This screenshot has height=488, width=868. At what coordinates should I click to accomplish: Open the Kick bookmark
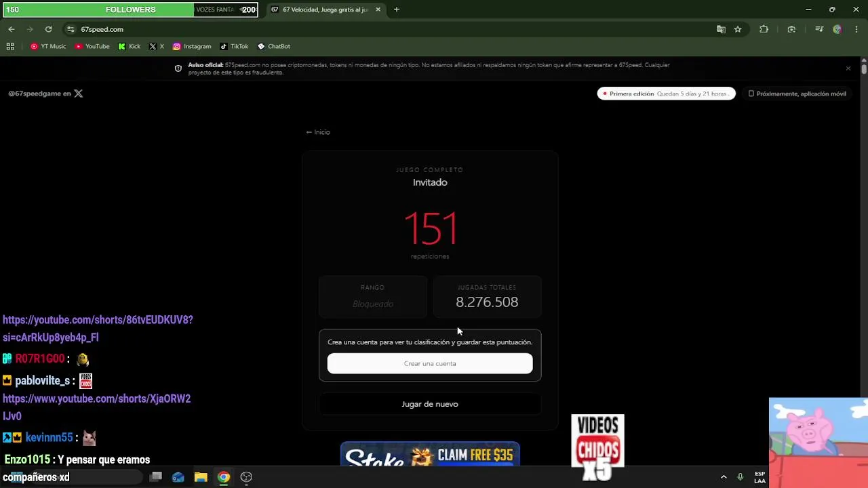pos(129,46)
